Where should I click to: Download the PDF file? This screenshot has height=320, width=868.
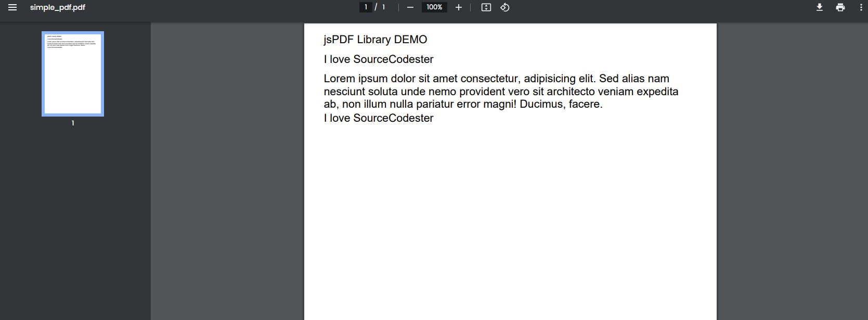point(820,7)
